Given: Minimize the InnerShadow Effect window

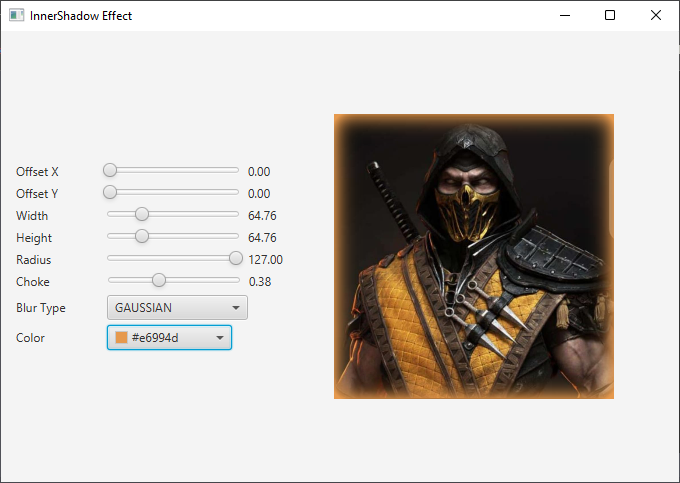Looking at the screenshot, I should [x=565, y=16].
